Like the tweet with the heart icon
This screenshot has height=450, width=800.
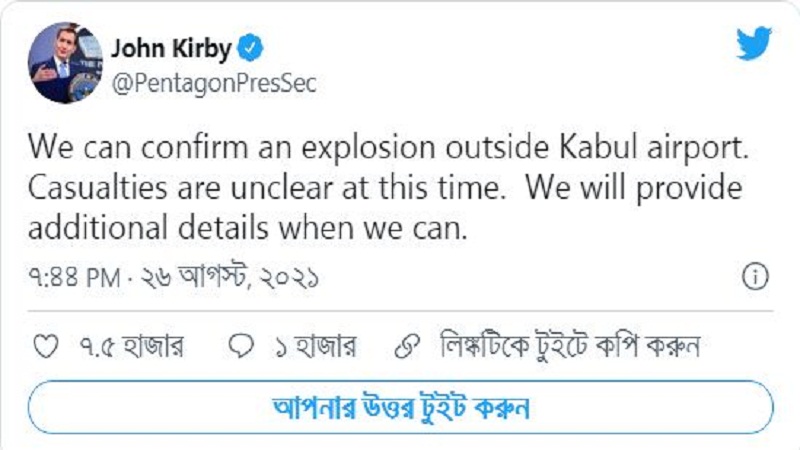pos(46,346)
